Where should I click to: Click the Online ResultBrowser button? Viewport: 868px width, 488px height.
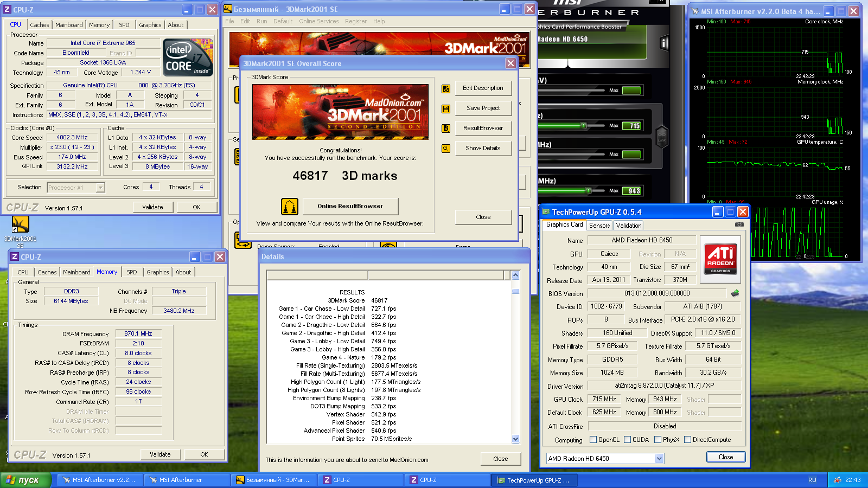tap(350, 206)
